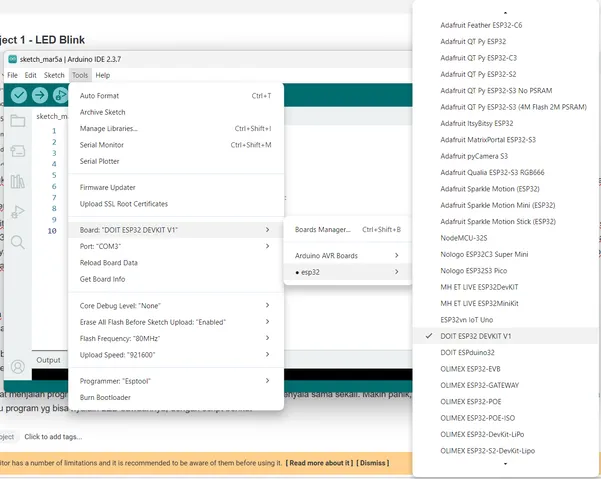The height and width of the screenshot is (479, 601).
Task: Click the Debug play button in toolbar
Action: tap(61, 95)
